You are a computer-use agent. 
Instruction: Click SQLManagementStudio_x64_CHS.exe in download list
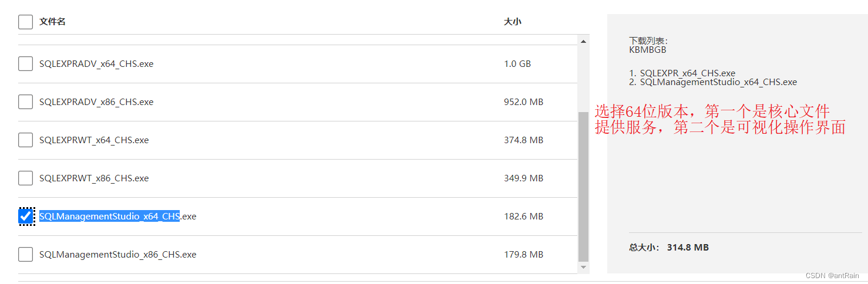pyautogui.click(x=718, y=82)
